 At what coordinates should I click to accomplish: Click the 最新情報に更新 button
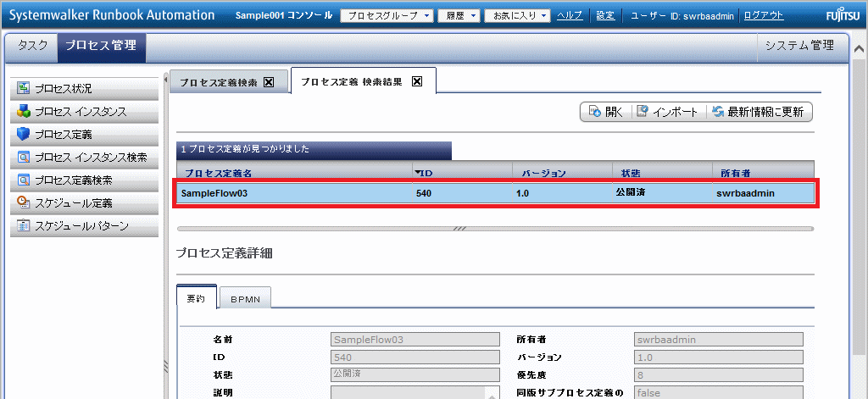tap(757, 112)
